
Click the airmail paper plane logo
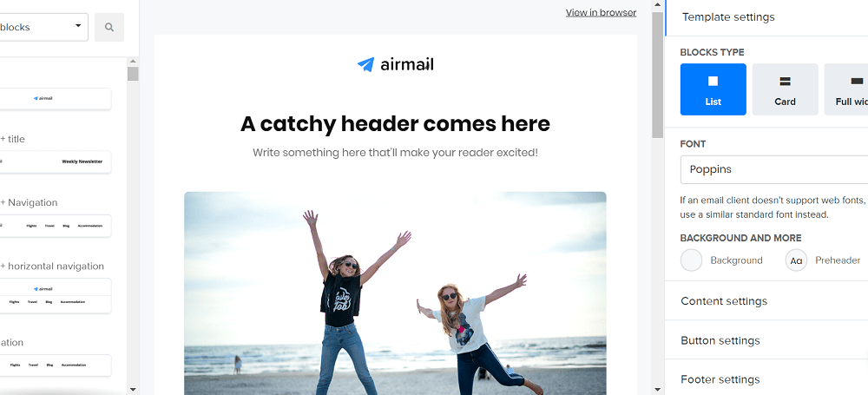(x=396, y=65)
